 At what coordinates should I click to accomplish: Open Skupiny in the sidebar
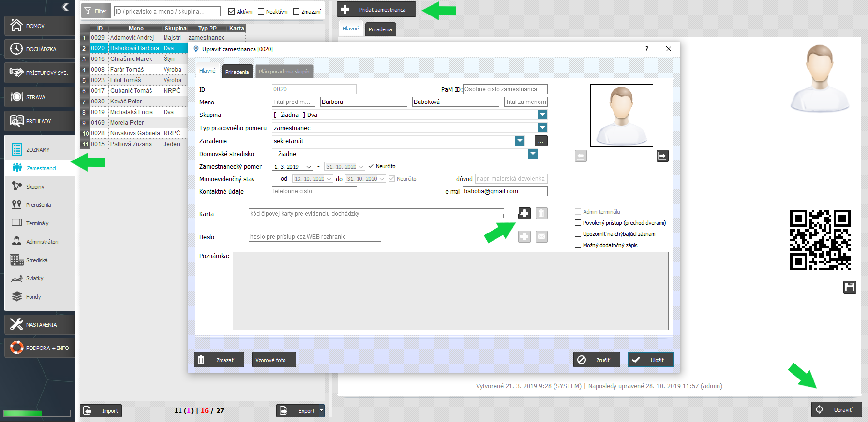(35, 187)
